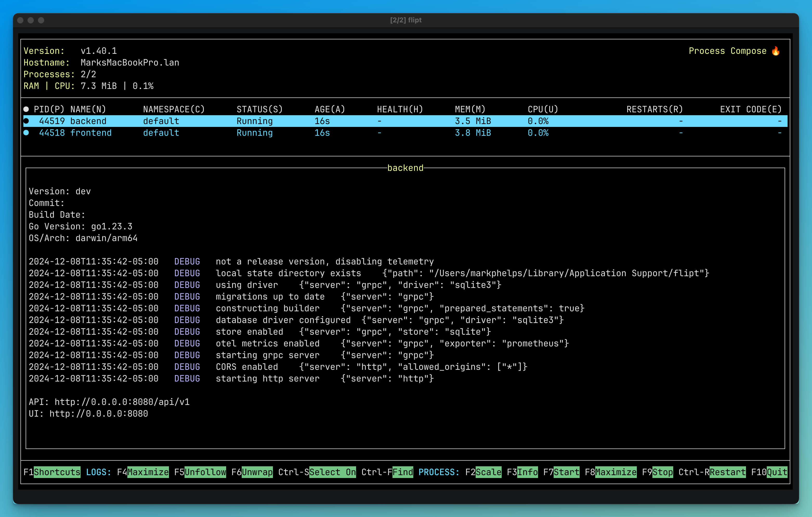Screen dimensions: 812x517
Task: Click the Shortcuts button next to F1
Action: coord(57,472)
